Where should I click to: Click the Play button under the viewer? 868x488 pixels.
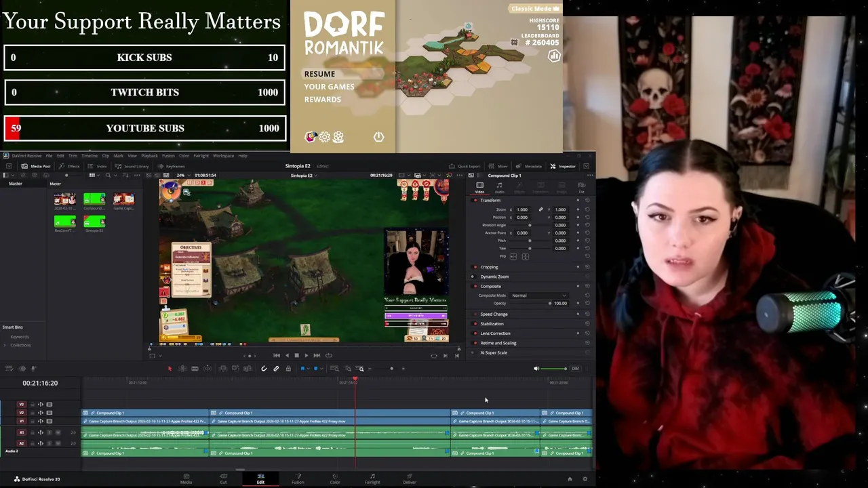coord(306,355)
